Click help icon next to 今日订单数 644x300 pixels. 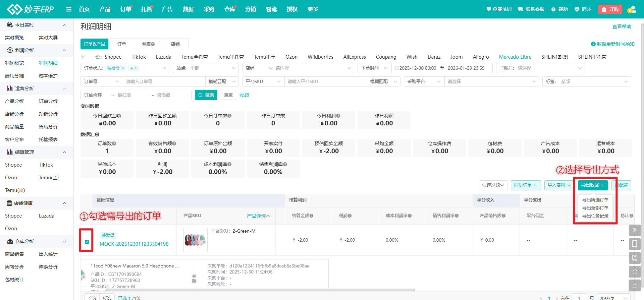click(230, 116)
